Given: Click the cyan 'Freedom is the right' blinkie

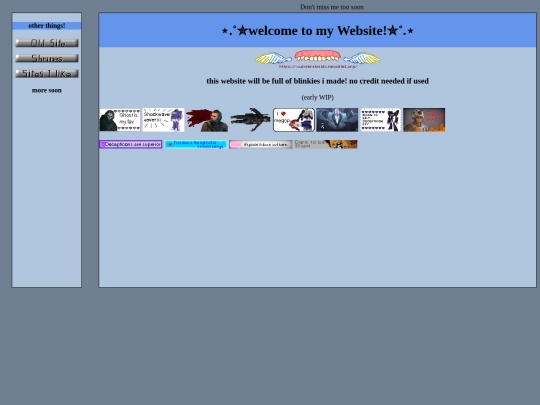Looking at the screenshot, I should tap(196, 144).
